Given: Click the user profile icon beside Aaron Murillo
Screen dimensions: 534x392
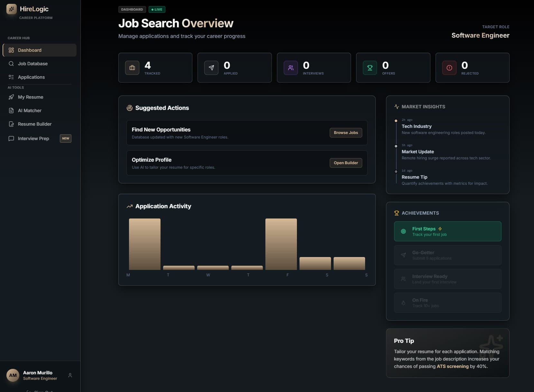Looking at the screenshot, I should tap(70, 375).
